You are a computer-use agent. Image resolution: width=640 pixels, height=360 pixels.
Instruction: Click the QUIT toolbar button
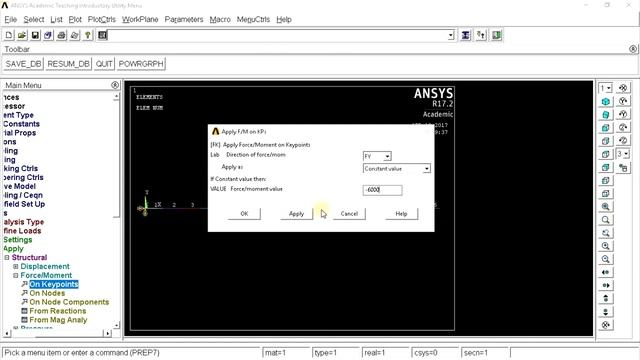(104, 64)
